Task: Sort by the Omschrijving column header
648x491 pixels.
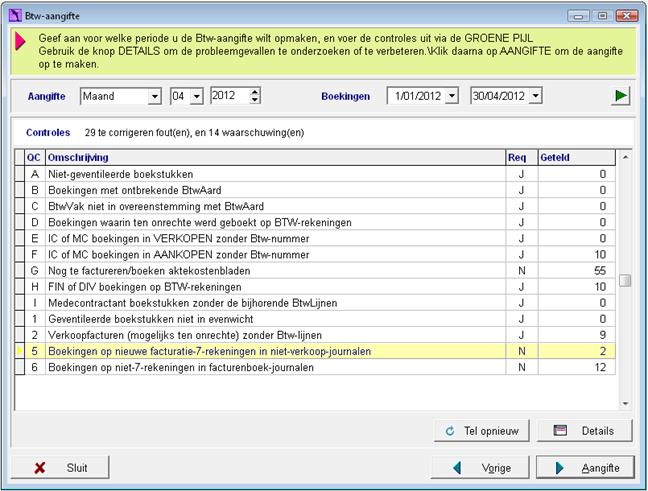Action: tap(276, 157)
